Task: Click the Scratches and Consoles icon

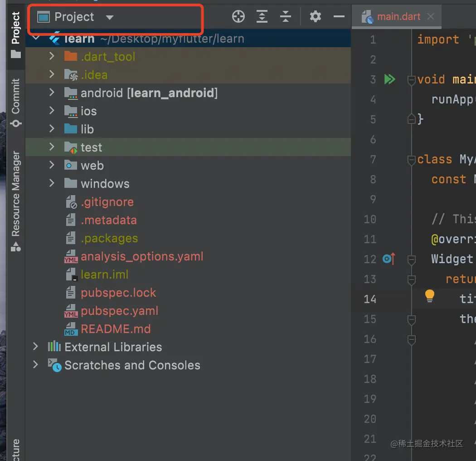Action: coord(55,365)
